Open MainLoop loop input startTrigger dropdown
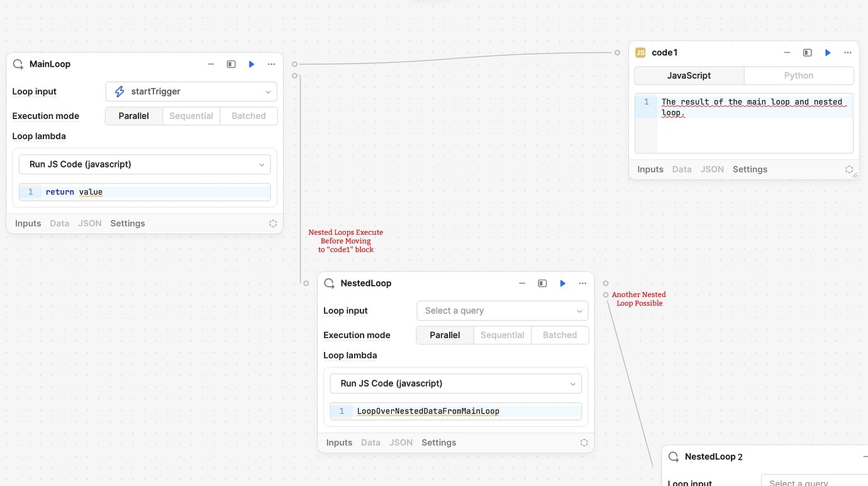The width and height of the screenshot is (868, 486). click(191, 92)
